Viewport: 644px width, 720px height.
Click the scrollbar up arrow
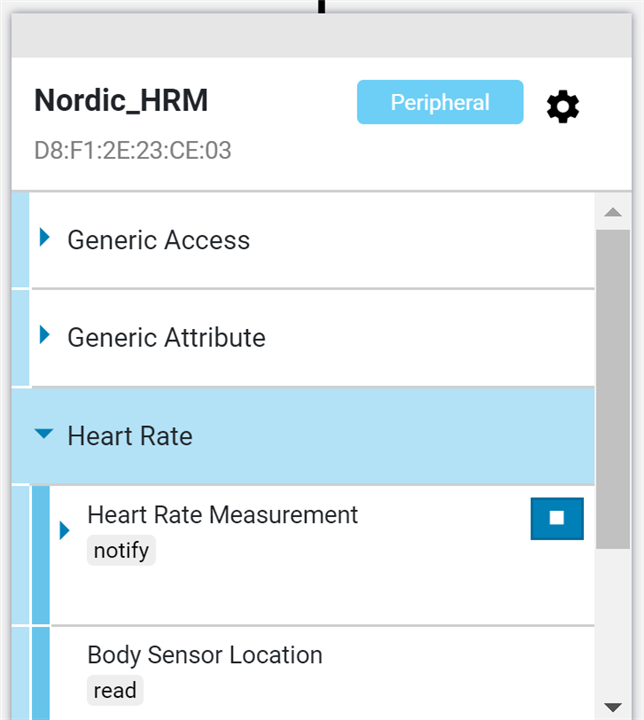click(613, 212)
